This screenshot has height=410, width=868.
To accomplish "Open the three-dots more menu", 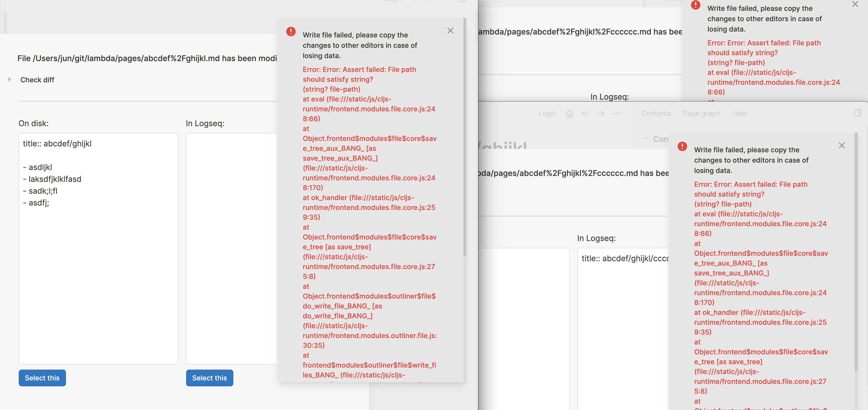I will point(617,114).
